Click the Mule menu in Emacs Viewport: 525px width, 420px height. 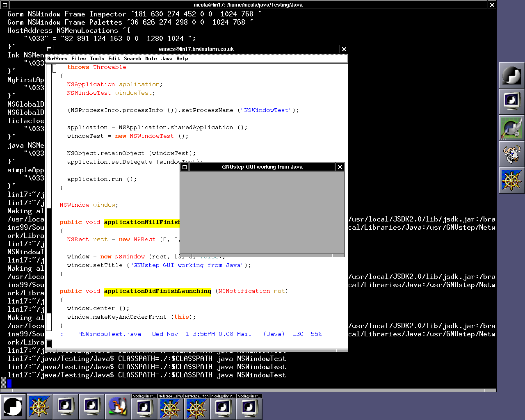tap(151, 59)
